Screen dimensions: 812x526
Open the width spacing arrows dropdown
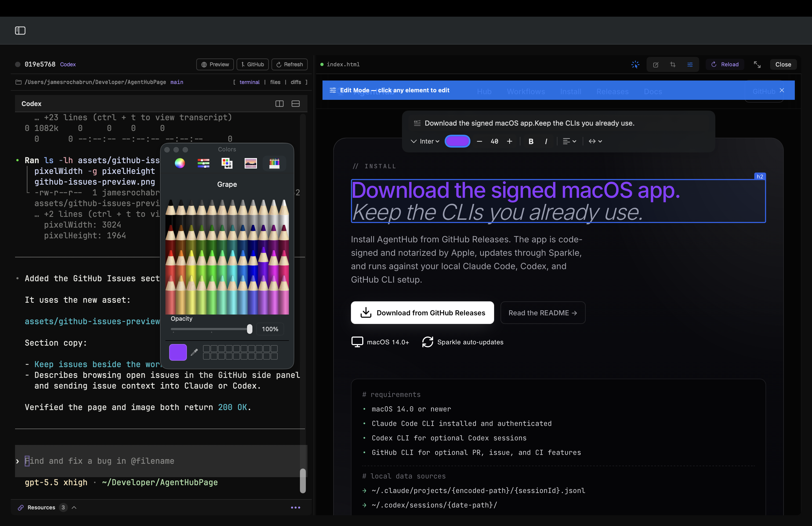click(595, 141)
